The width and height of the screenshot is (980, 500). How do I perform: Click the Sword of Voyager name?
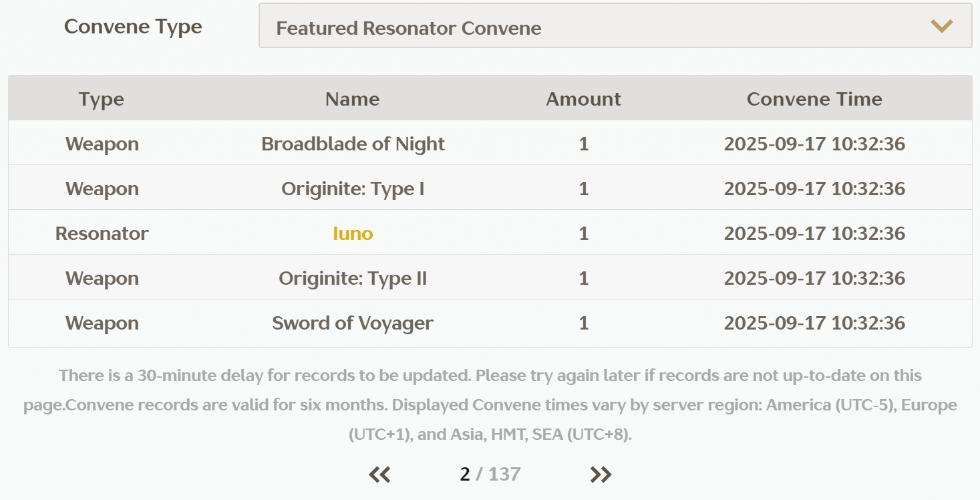tap(353, 324)
